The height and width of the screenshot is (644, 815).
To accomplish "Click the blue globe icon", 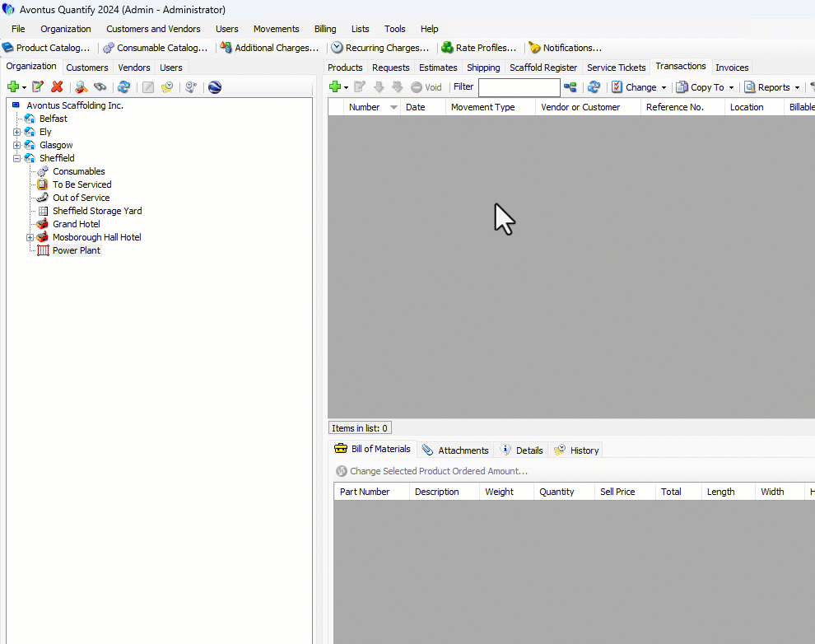I will coord(215,87).
